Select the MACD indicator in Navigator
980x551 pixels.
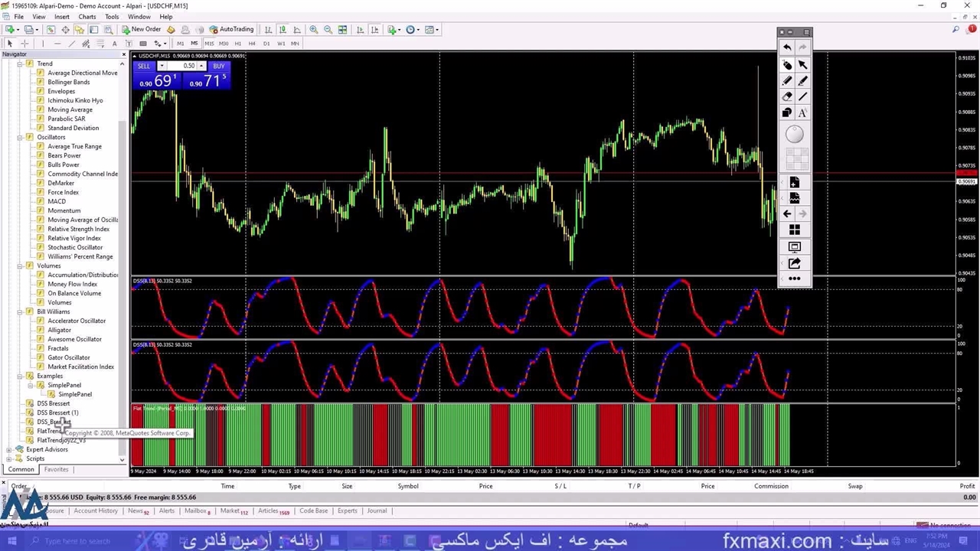coord(57,201)
